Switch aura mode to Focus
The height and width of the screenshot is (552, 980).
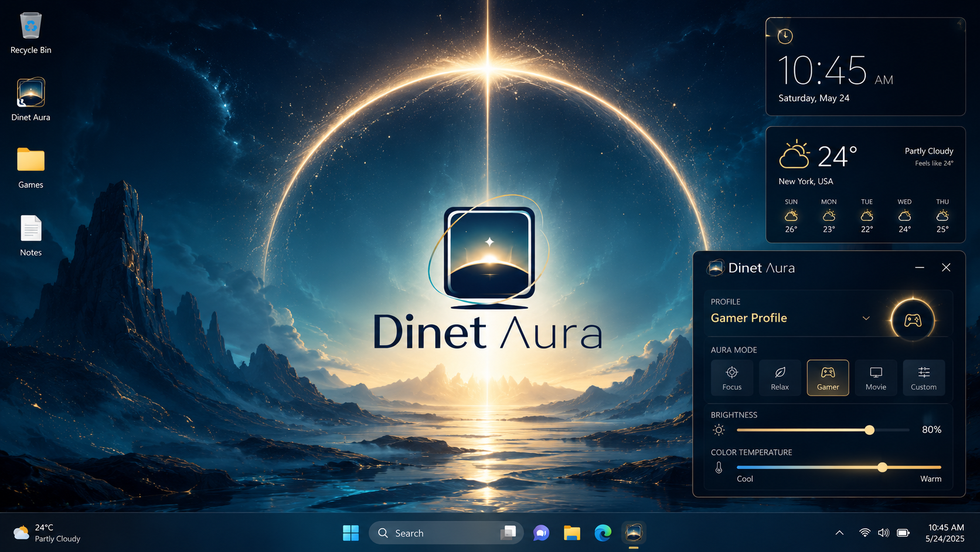click(731, 378)
